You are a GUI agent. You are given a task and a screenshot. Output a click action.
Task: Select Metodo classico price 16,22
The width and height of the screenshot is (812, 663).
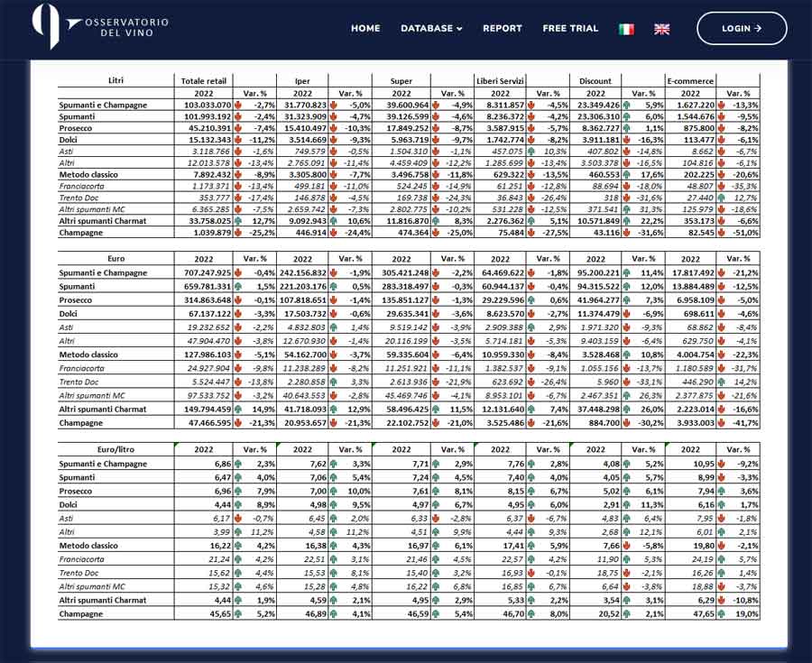coord(220,545)
